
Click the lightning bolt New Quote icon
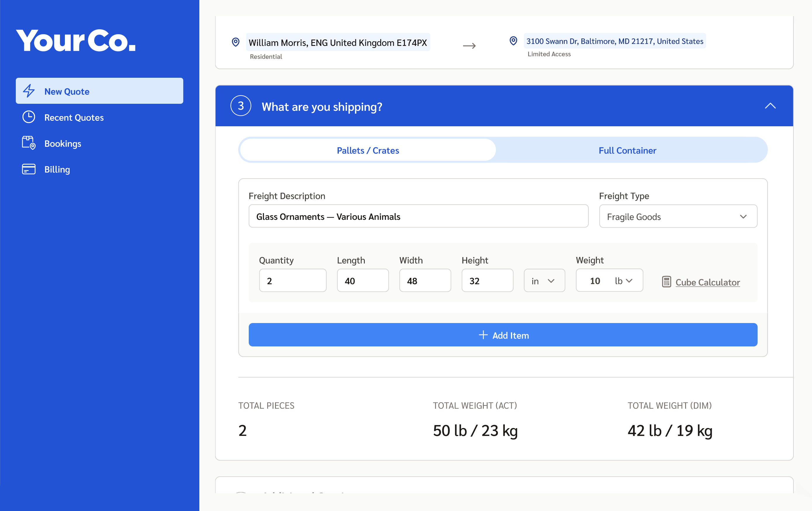pyautogui.click(x=29, y=91)
